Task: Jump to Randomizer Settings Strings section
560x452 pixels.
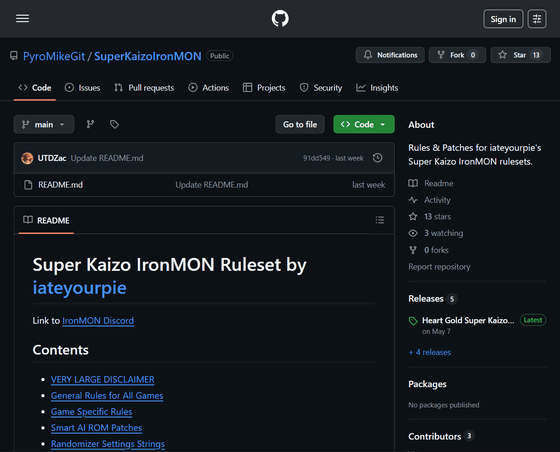Action: click(x=108, y=444)
